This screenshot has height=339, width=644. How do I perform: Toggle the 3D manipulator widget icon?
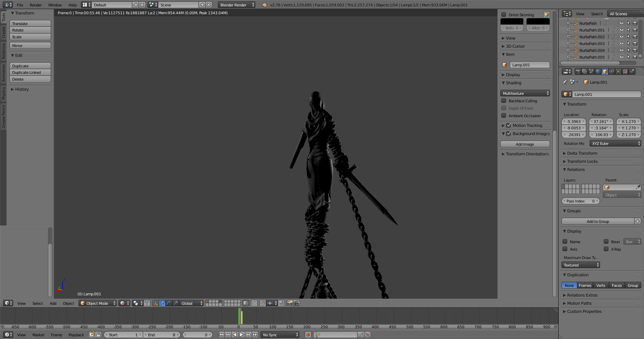click(156, 303)
